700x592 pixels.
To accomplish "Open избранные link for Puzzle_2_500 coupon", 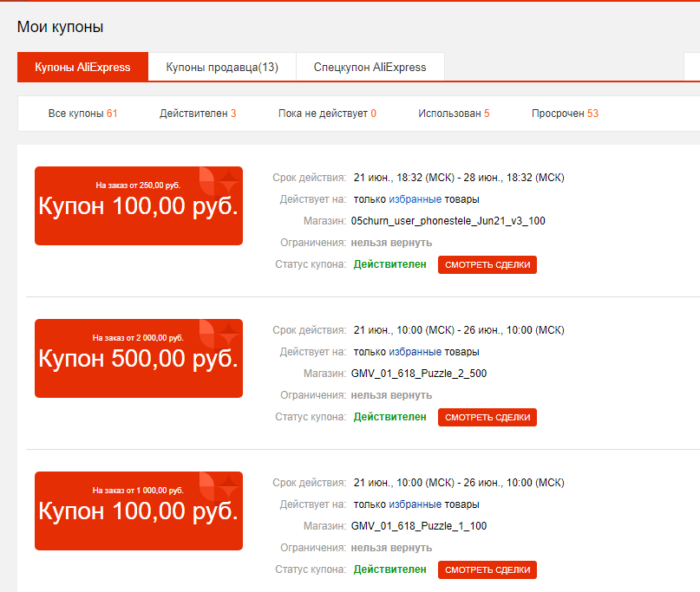I will [x=415, y=352].
